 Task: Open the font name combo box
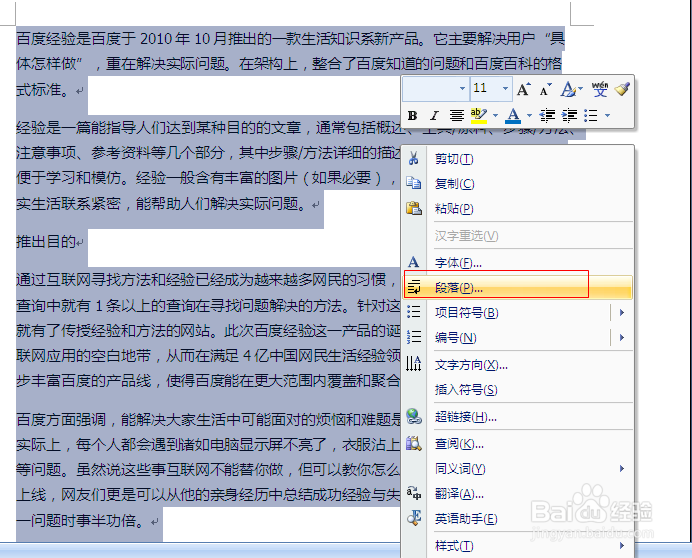[435, 89]
